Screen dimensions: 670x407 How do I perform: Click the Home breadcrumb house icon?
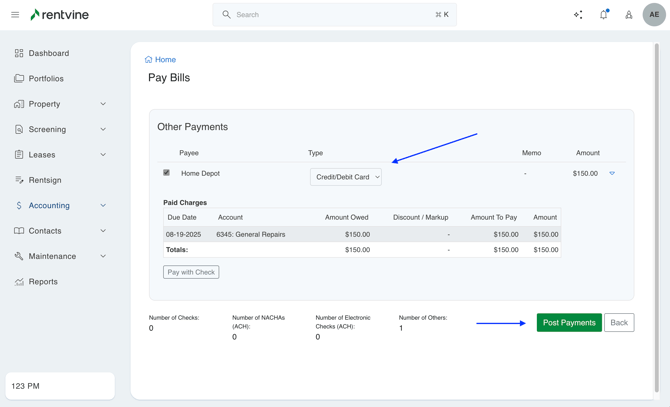pyautogui.click(x=149, y=60)
